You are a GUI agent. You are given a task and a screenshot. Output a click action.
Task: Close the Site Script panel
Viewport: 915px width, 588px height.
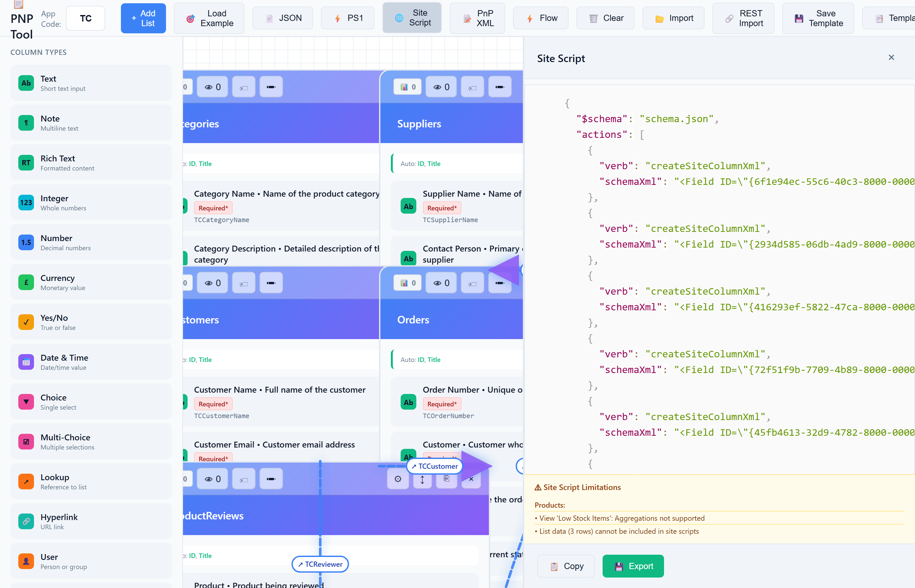pyautogui.click(x=891, y=57)
